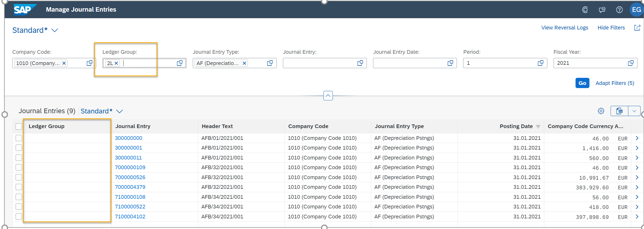
Task: Open details arrow for entry 7000000526
Action: (637, 178)
